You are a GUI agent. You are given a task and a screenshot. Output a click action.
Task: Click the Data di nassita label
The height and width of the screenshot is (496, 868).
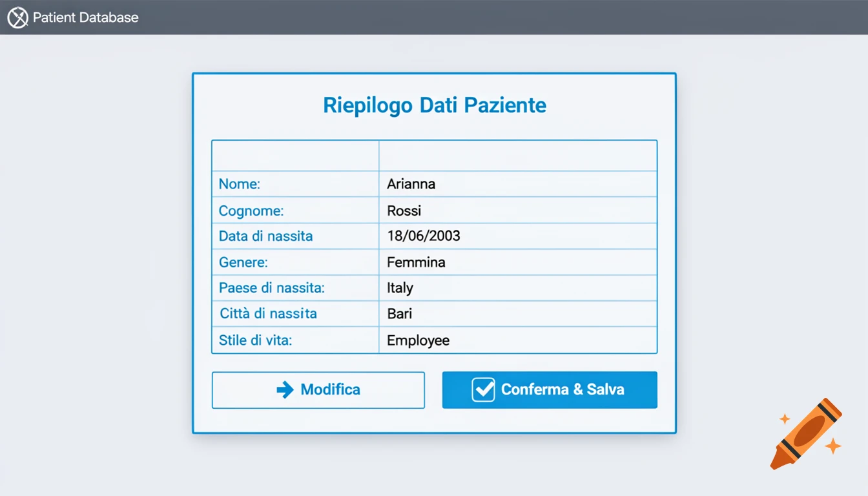[x=265, y=236]
